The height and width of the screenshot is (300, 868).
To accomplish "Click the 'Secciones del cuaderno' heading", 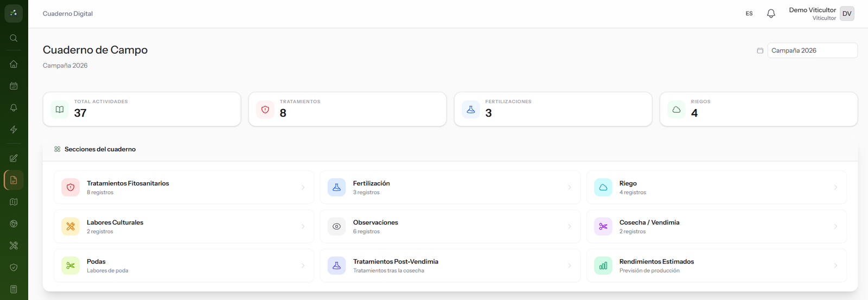I will 100,149.
